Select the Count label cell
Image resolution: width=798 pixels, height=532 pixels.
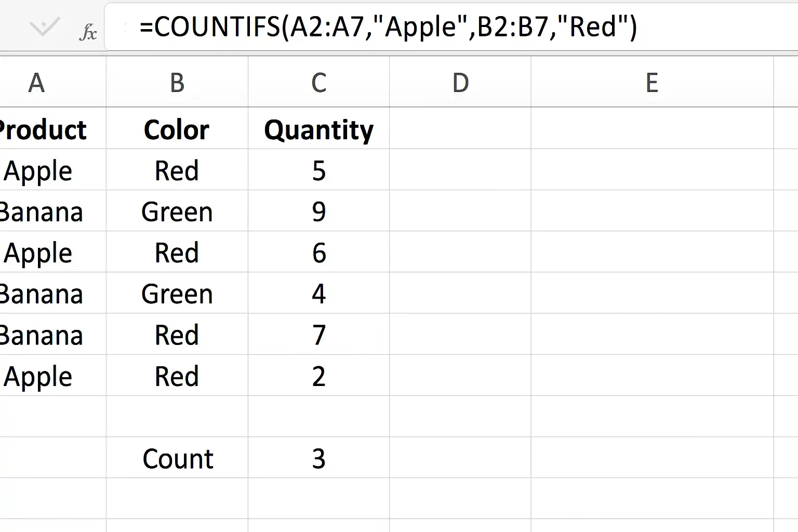[x=177, y=458]
